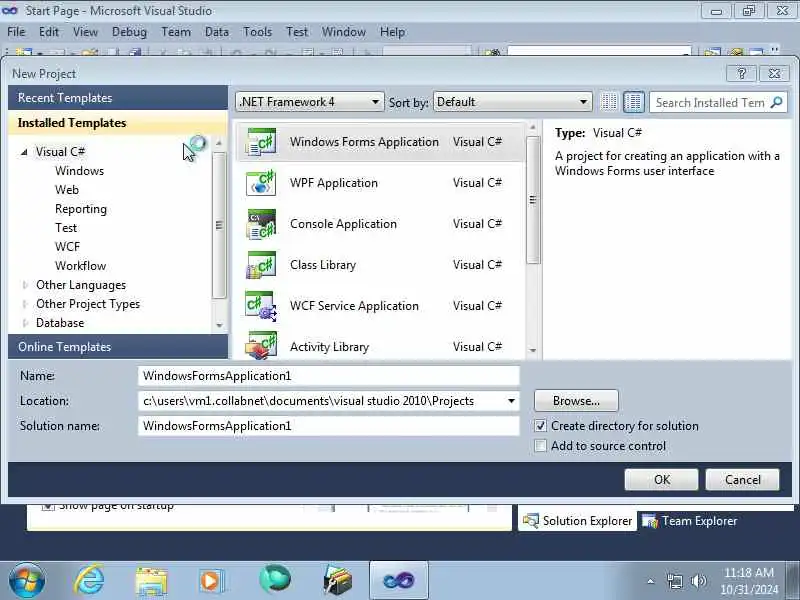Collapse the Visual C# tree node

coord(24,152)
